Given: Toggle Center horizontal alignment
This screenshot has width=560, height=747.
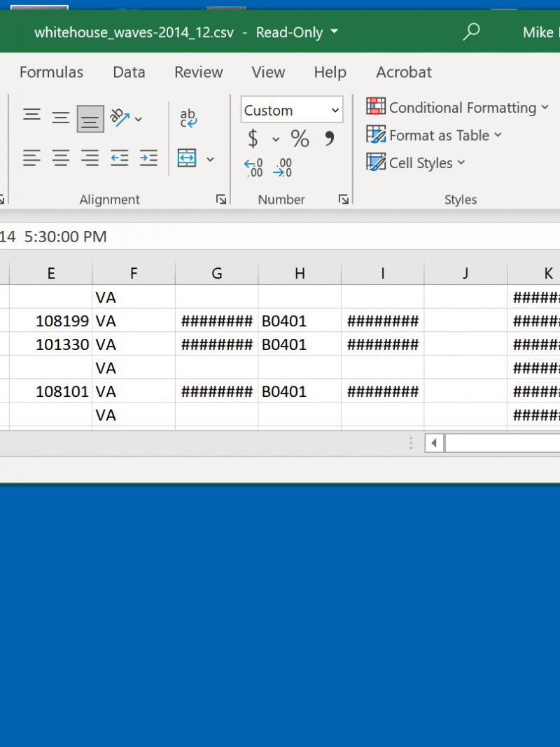Looking at the screenshot, I should [61, 158].
